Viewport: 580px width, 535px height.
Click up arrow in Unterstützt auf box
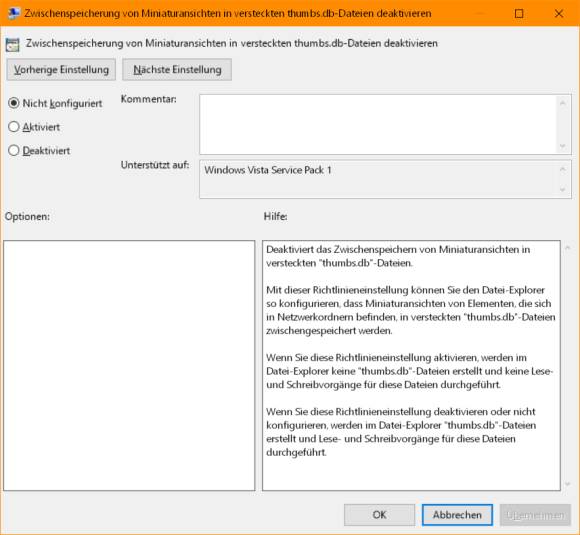(x=563, y=169)
